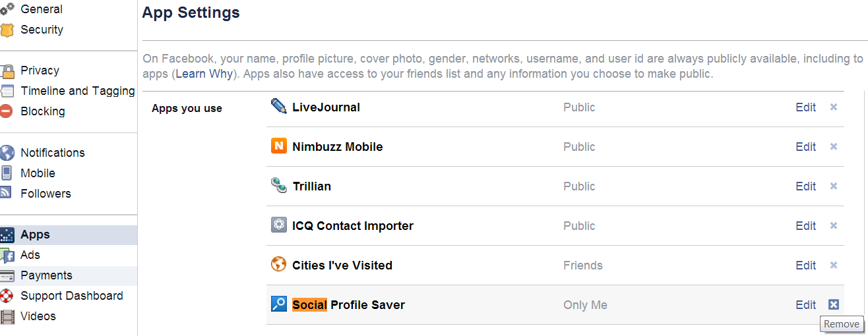Open Timeline and Tagging settings

(78, 91)
